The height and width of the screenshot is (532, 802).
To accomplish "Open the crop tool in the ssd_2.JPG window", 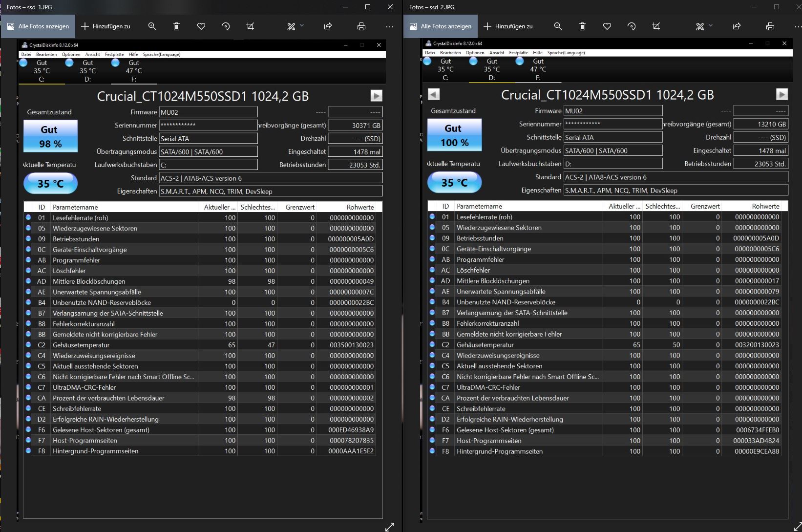I will [656, 26].
